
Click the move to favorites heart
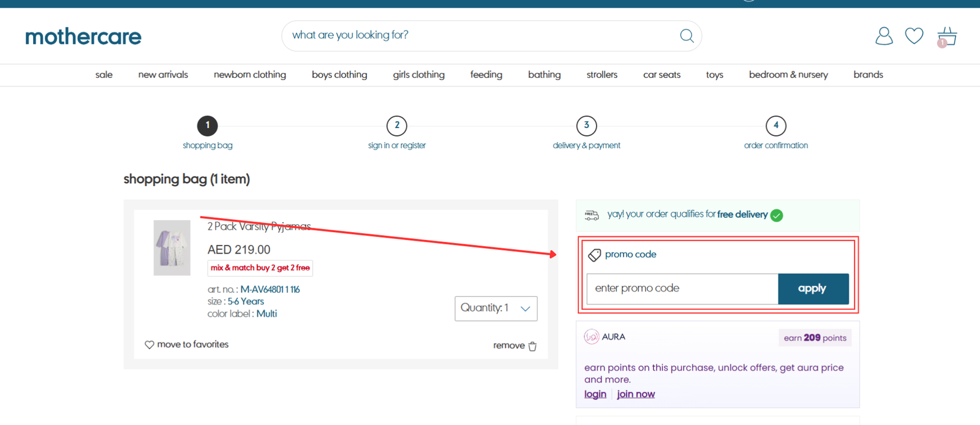(x=149, y=345)
